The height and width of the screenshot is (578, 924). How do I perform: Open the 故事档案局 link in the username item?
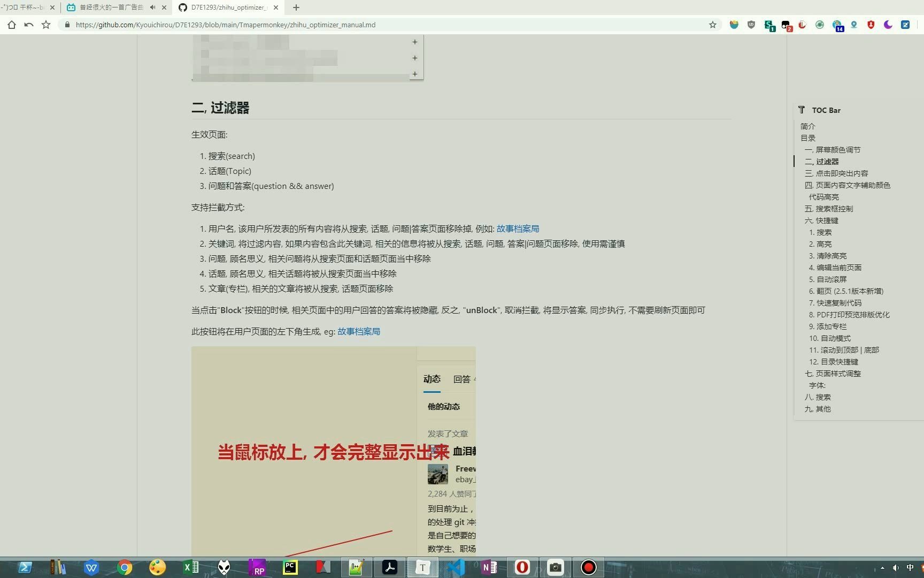(518, 229)
